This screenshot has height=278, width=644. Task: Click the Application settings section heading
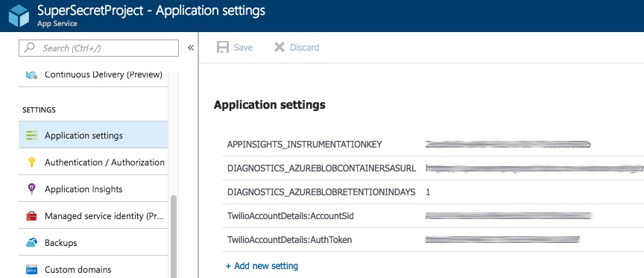[x=269, y=104]
